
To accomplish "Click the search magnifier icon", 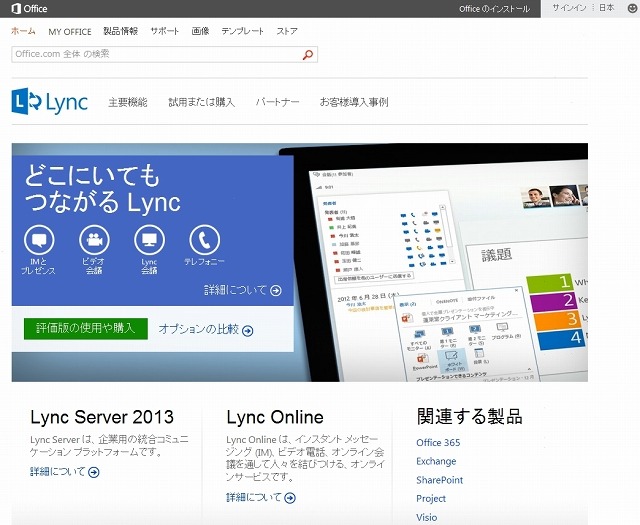I will (308, 54).
